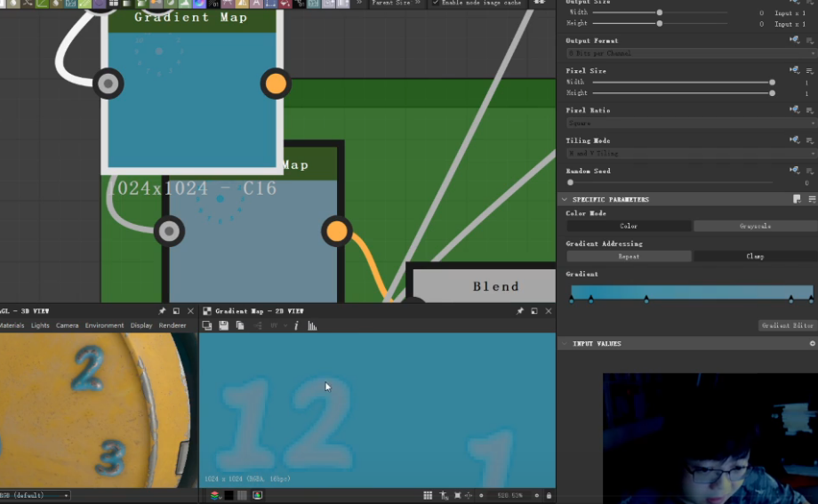Open the Output Format dropdown
818x504 pixels.
pyautogui.click(x=691, y=53)
